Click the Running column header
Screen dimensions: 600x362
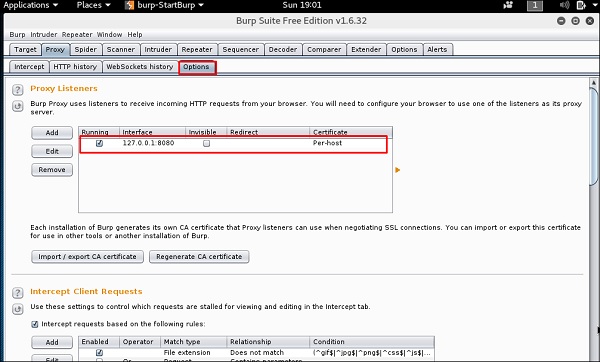coord(99,132)
